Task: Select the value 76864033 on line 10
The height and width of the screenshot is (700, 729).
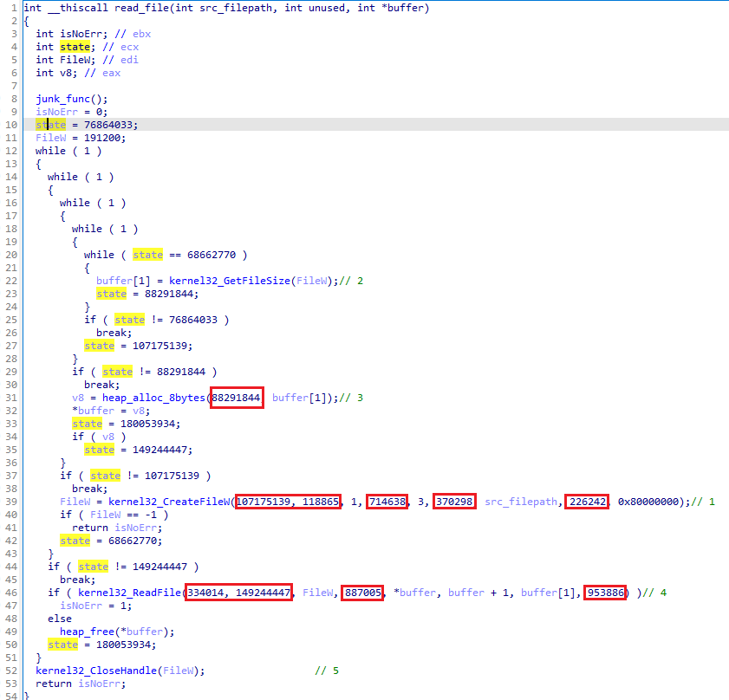Action: pyautogui.click(x=107, y=125)
